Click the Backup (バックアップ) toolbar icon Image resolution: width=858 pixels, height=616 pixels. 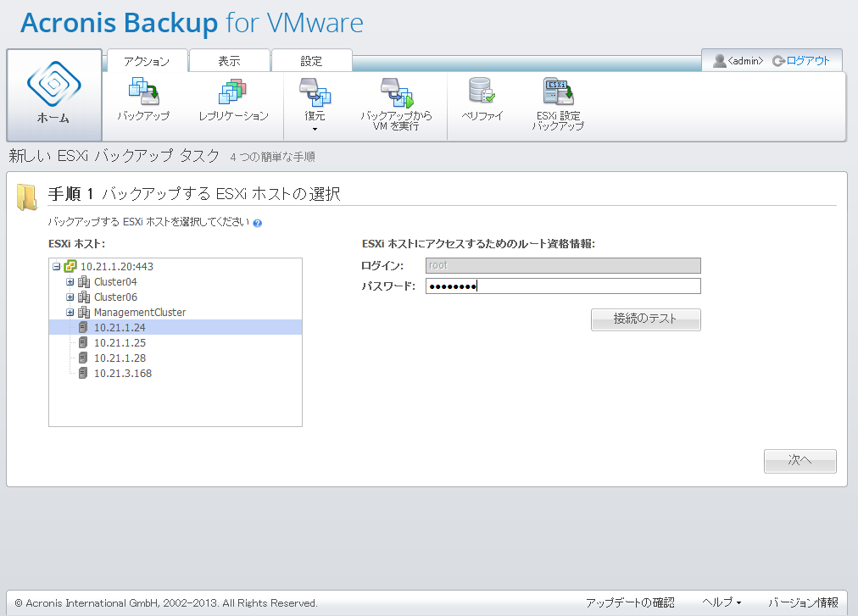pos(142,92)
